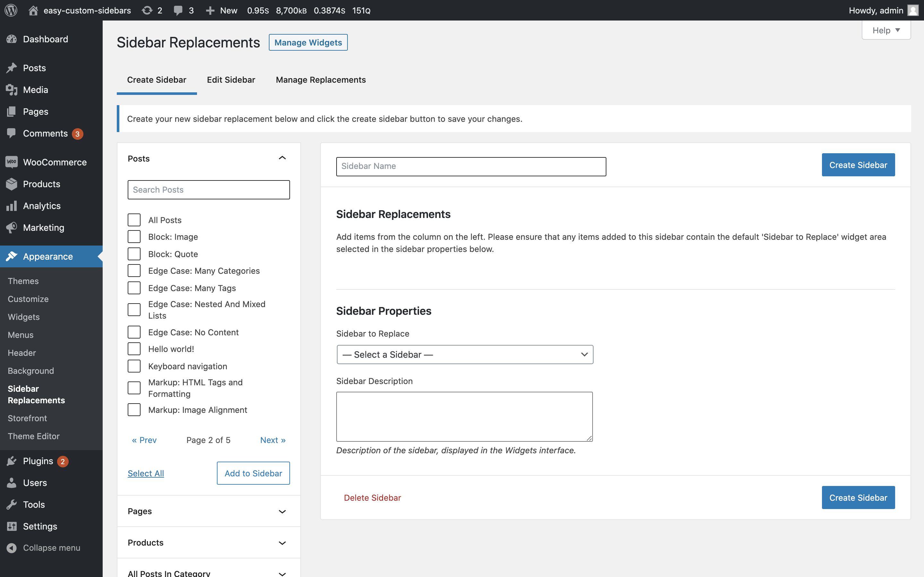Click the Add to Sidebar button
The width and height of the screenshot is (924, 577).
[x=253, y=473]
